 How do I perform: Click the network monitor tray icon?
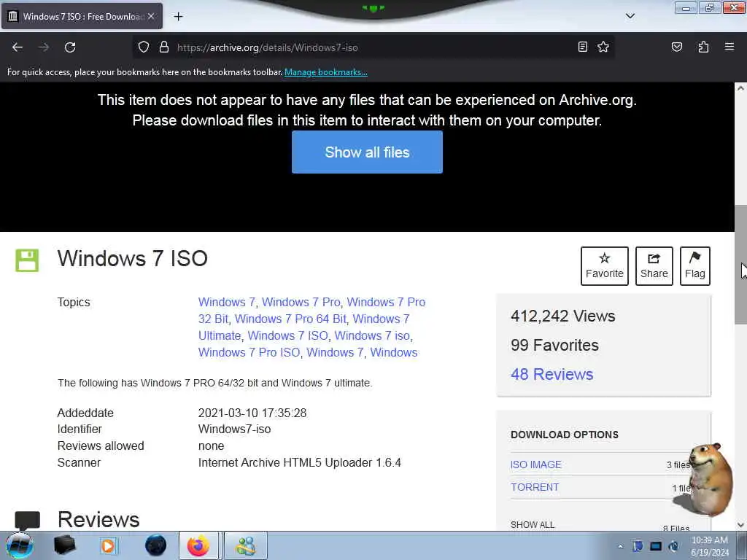tap(656, 546)
